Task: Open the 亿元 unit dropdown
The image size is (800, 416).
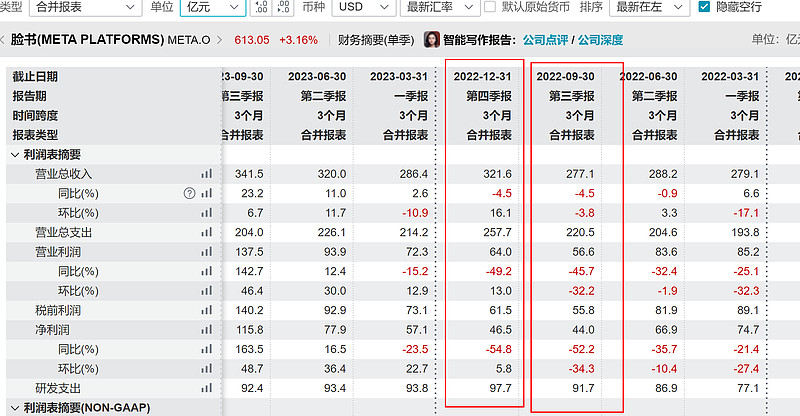Action: (x=213, y=7)
